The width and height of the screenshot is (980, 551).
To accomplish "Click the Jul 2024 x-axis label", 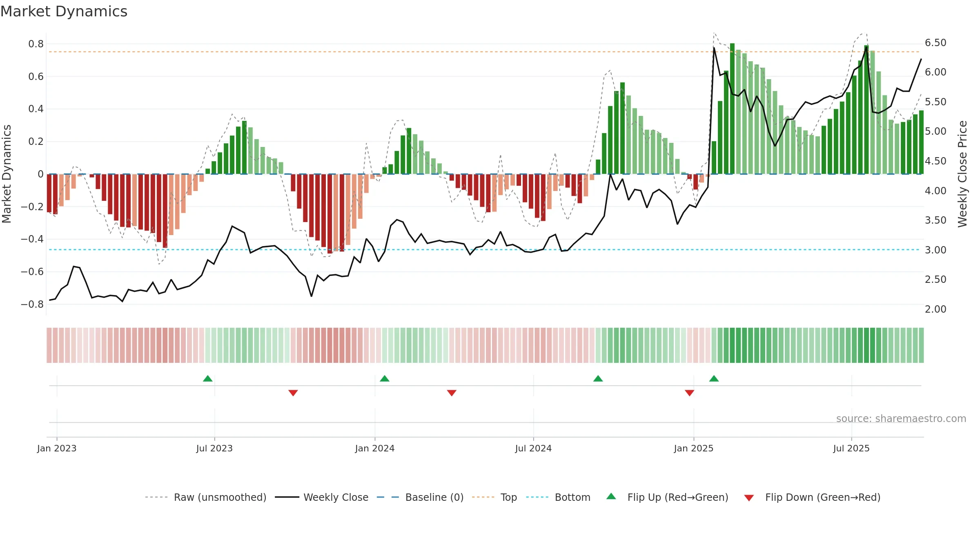I will coord(533,448).
